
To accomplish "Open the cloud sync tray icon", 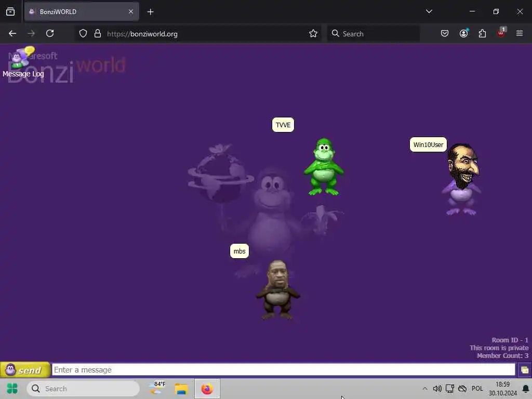I will tap(462, 389).
